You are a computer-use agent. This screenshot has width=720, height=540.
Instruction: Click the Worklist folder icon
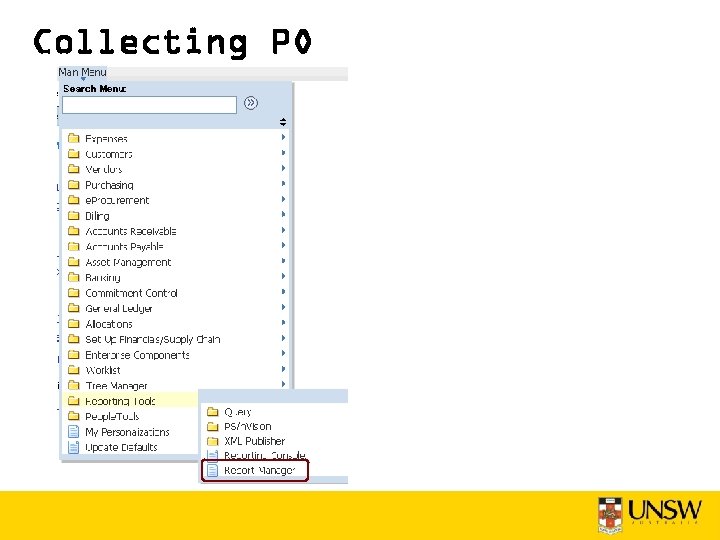[x=73, y=370]
